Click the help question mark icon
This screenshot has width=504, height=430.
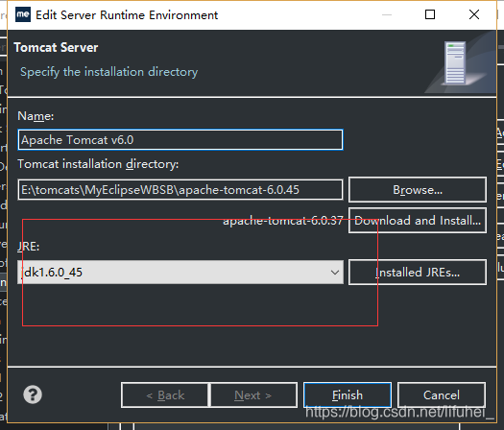(x=33, y=394)
